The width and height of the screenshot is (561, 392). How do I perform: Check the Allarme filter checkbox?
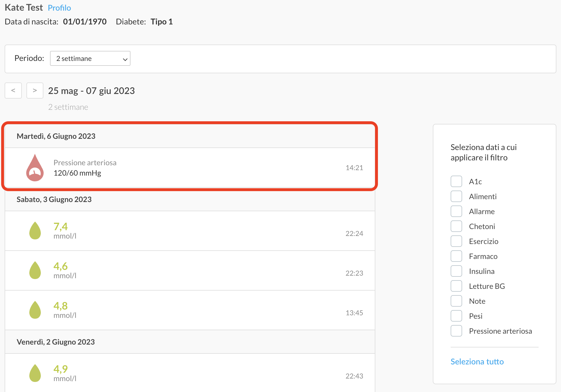[456, 212]
